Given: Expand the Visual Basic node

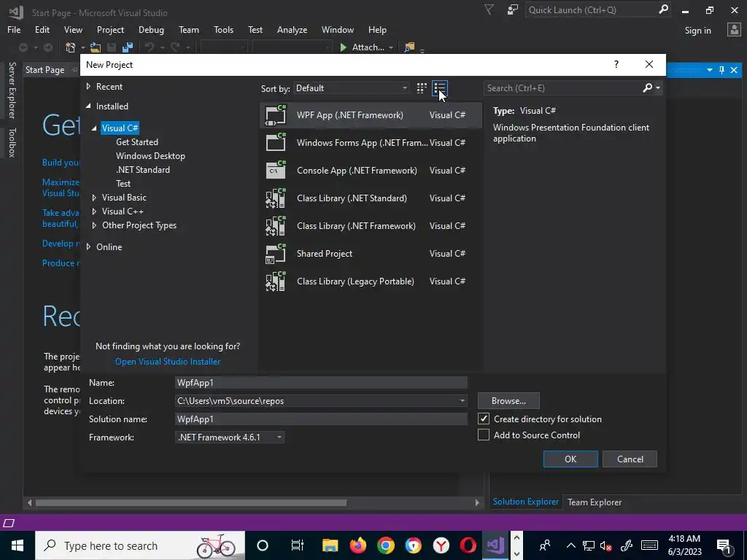Looking at the screenshot, I should (x=94, y=198).
